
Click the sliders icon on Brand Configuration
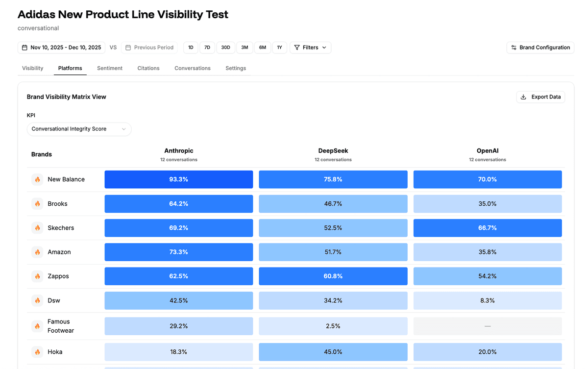(x=513, y=47)
